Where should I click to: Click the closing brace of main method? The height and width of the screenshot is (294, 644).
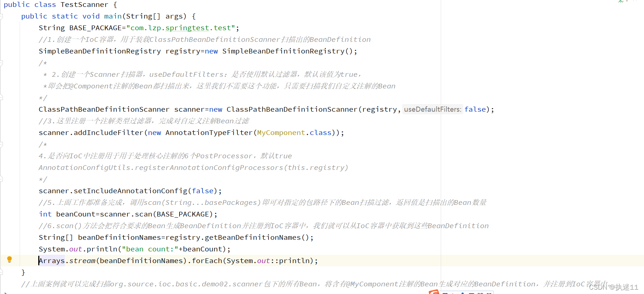[x=23, y=273]
